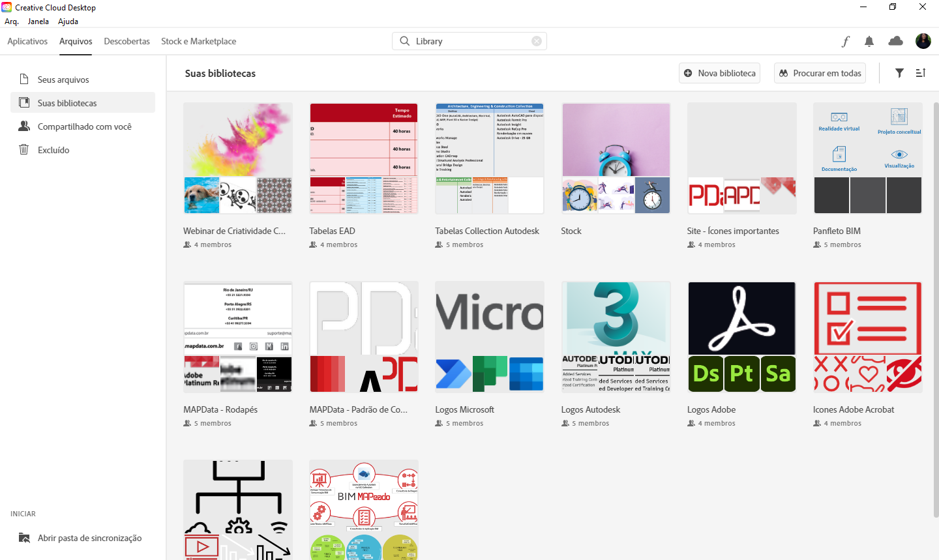The height and width of the screenshot is (560, 939).
Task: Create a library with Nova biblioteca
Action: pos(720,73)
